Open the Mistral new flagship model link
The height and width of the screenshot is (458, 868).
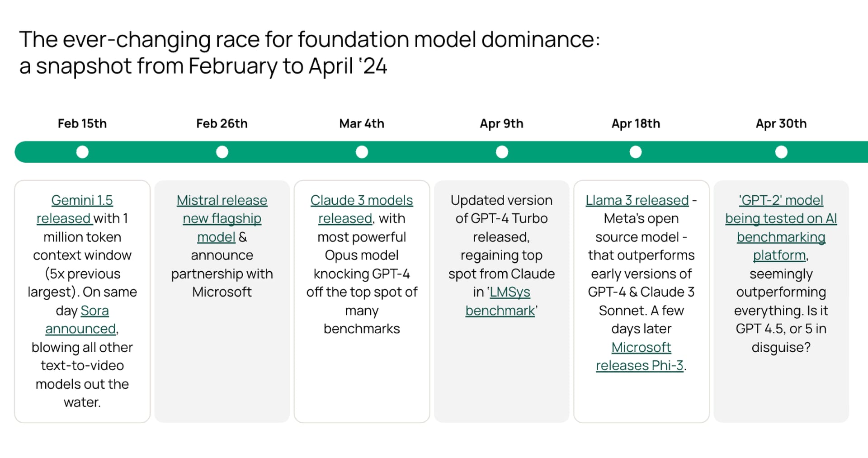222,218
